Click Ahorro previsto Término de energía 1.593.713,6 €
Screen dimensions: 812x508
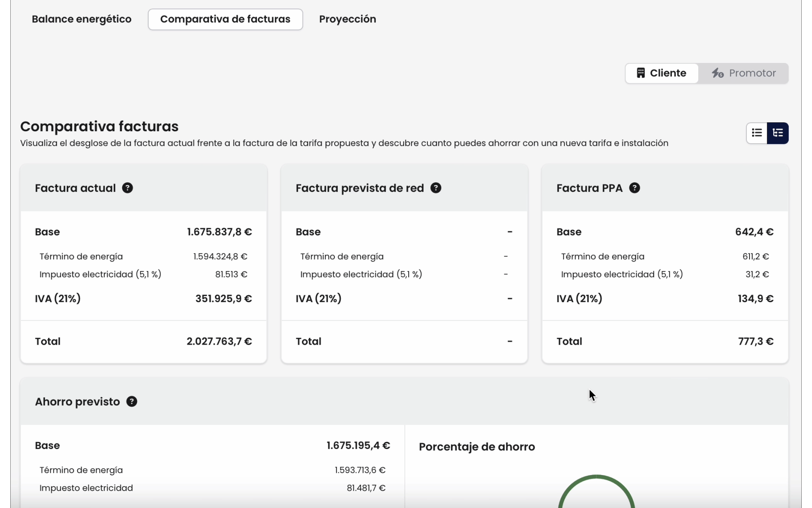click(x=360, y=470)
